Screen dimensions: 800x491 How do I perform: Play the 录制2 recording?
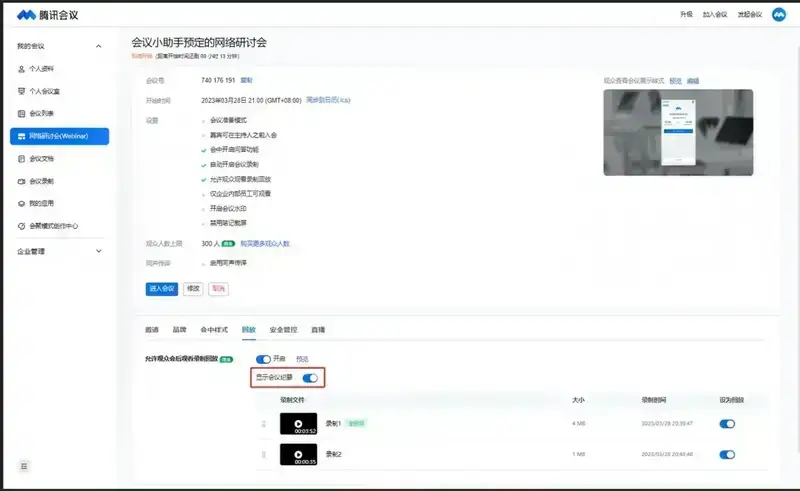click(x=298, y=454)
